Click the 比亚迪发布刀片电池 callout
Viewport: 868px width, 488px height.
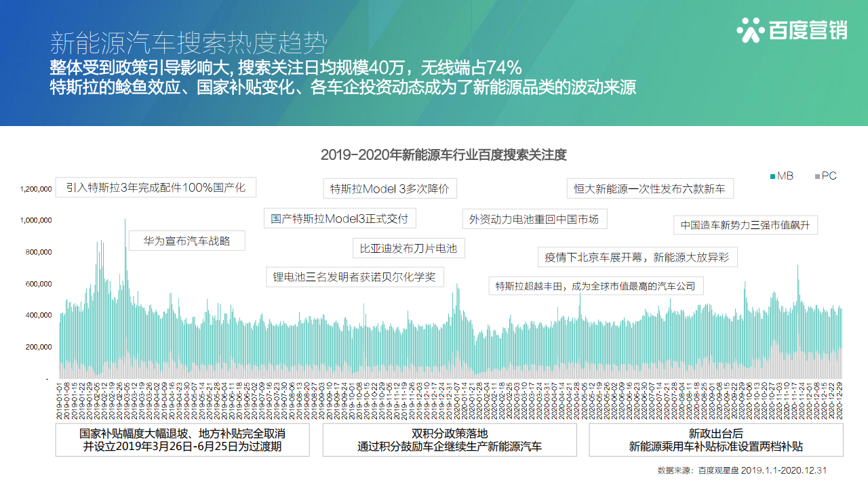(409, 248)
